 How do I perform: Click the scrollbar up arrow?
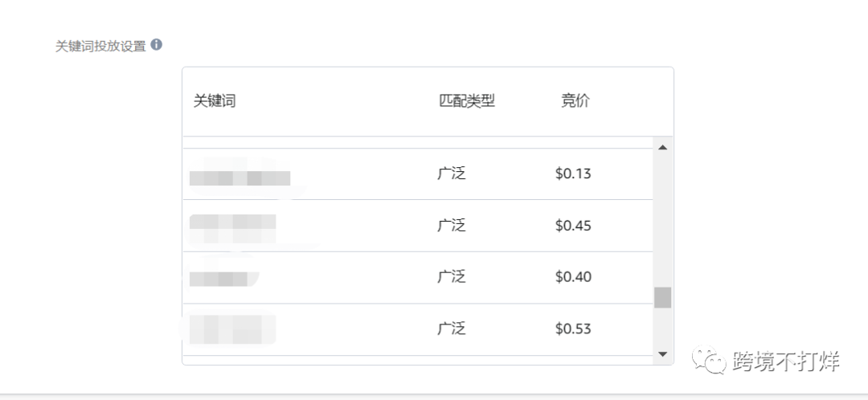662,148
